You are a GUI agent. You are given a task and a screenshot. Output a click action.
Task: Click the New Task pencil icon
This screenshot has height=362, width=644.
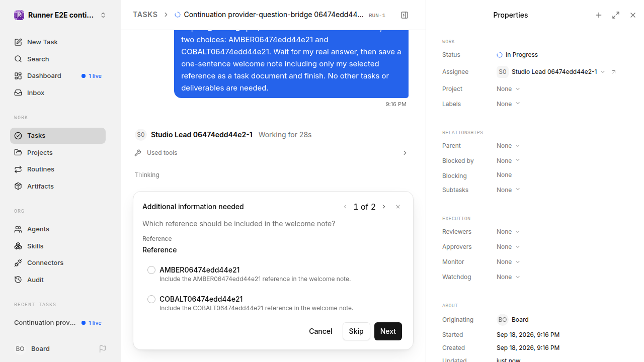pos(18,42)
